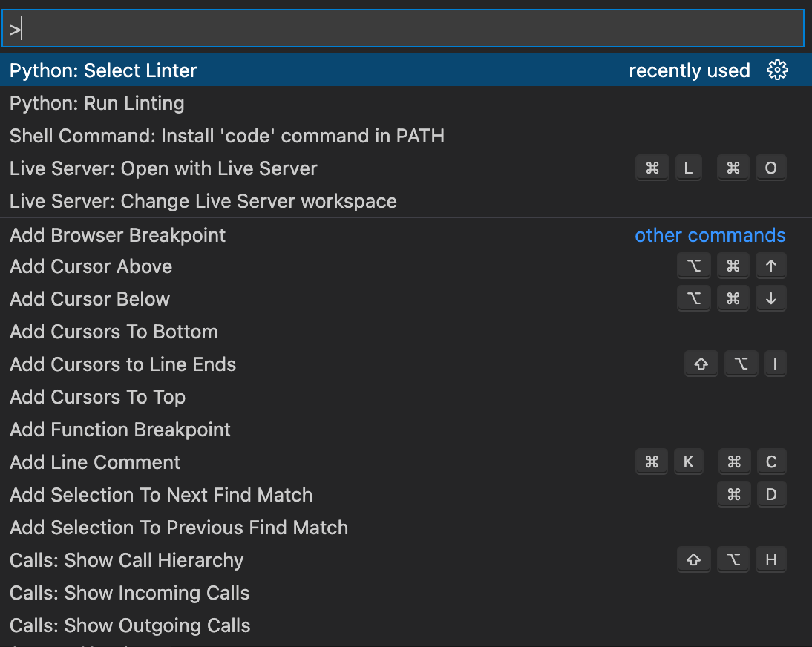This screenshot has width=812, height=647.
Task: Choose Python: Run Linting
Action: (x=406, y=103)
